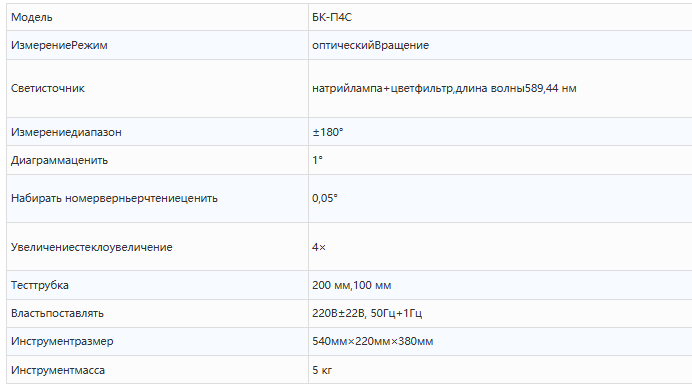
Task: Select the 540мм×220мм×380мм dimensions value
Action: pyautogui.click(x=372, y=341)
